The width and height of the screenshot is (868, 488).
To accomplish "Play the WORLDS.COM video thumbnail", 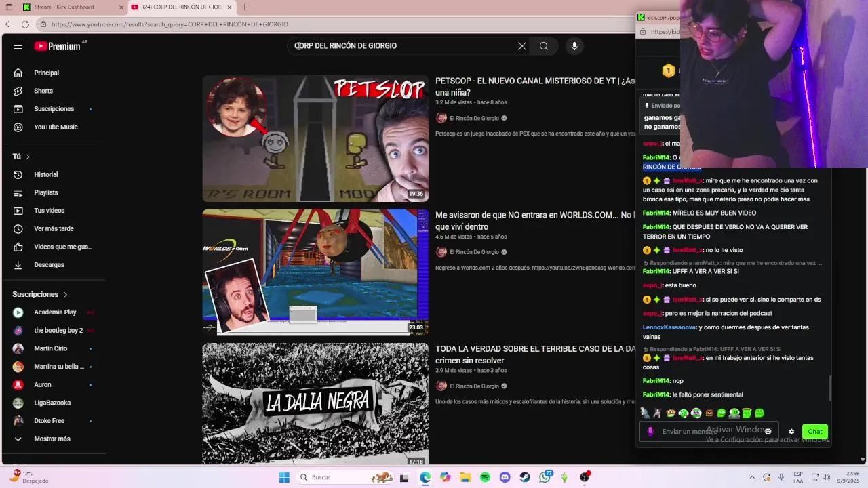I will coord(315,272).
